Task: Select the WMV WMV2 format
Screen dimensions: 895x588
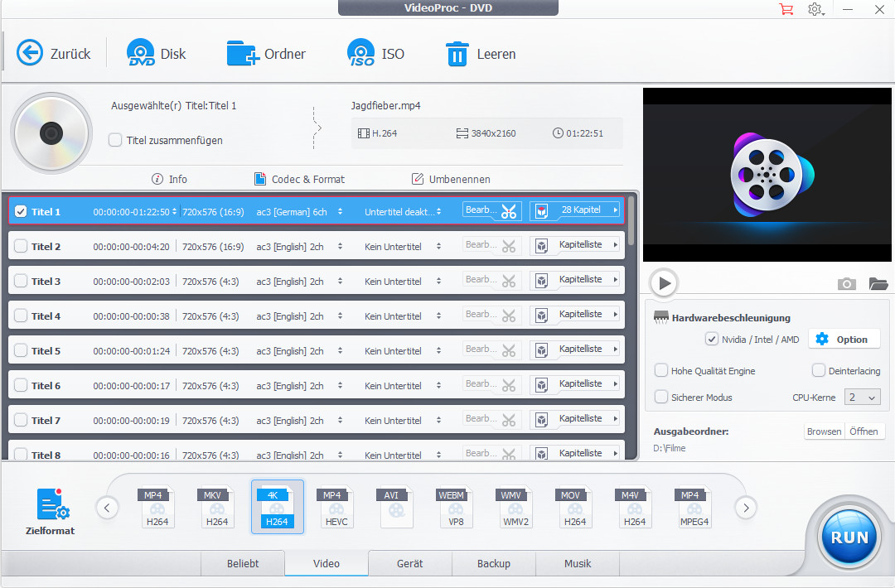Action: click(515, 507)
